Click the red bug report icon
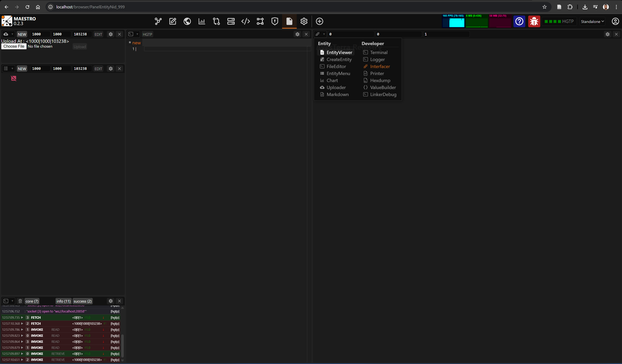Viewport: 622px width, 364px height. pyautogui.click(x=534, y=21)
